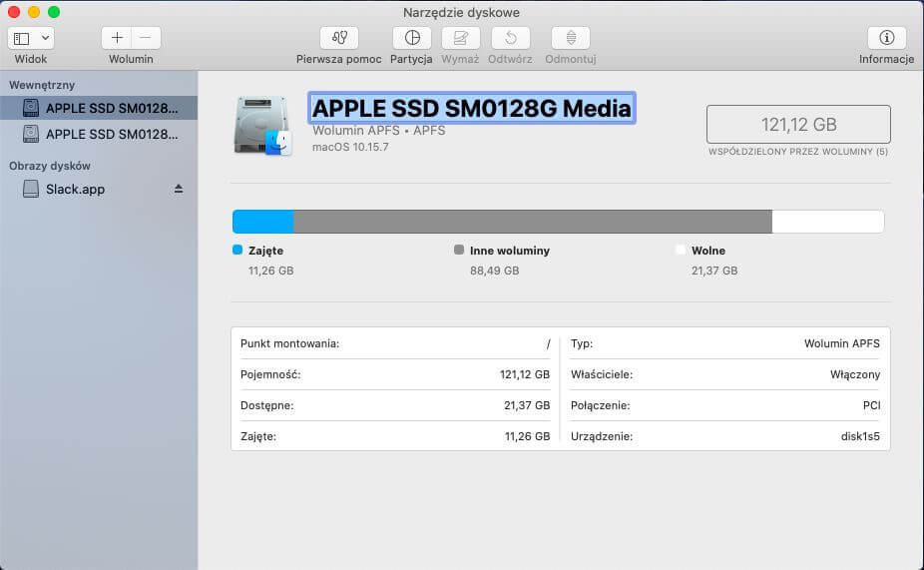Viewport: 924px width, 570px height.
Task: Add a volume with the plus button
Action: click(x=117, y=38)
